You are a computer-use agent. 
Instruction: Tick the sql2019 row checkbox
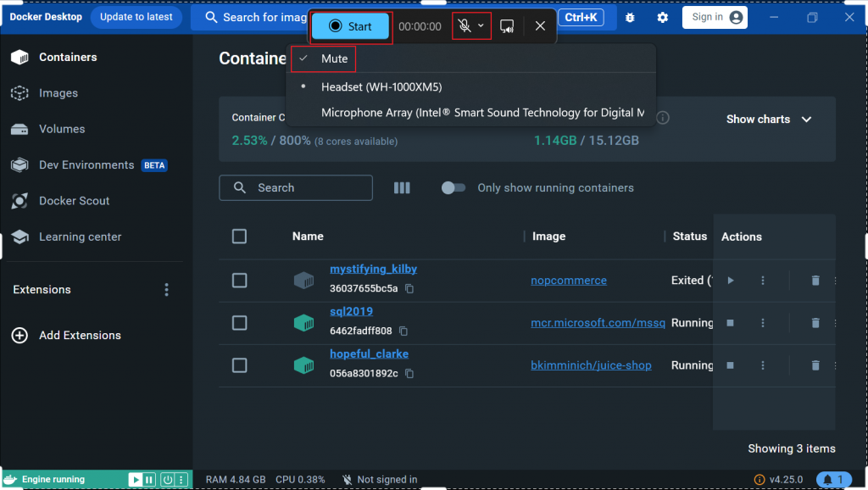click(x=239, y=323)
